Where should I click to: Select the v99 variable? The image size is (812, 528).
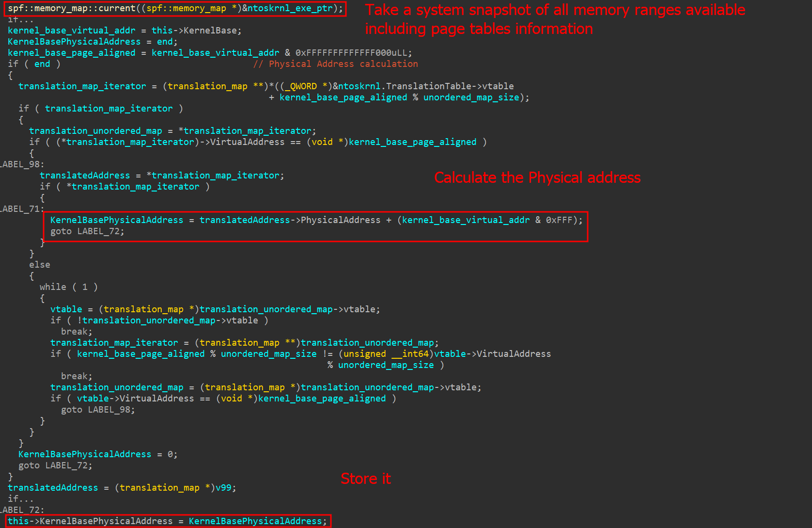tap(223, 488)
